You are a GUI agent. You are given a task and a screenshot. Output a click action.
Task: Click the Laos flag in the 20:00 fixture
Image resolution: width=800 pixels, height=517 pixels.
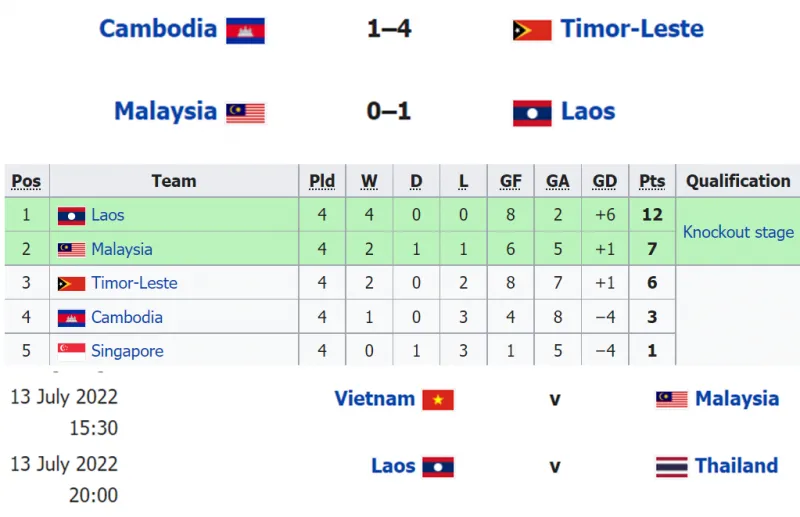tap(437, 467)
